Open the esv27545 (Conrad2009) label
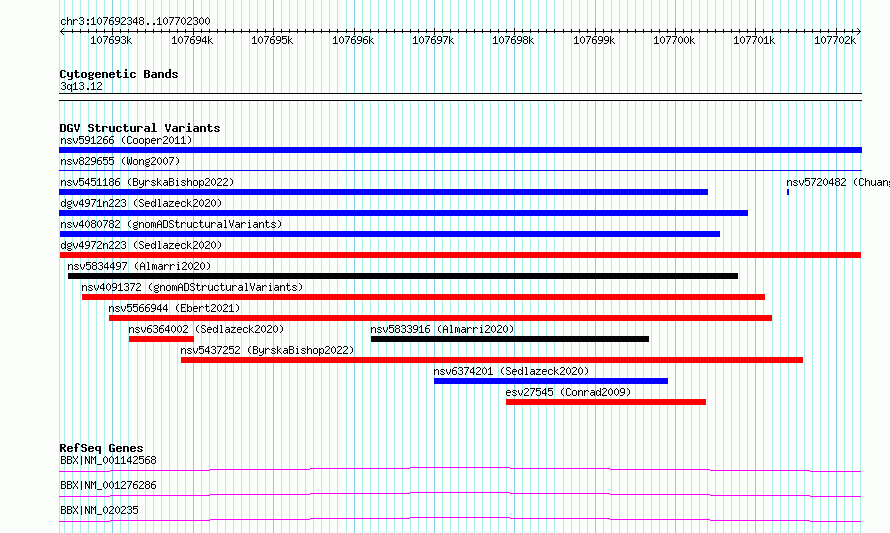The height and width of the screenshot is (533, 890). [x=568, y=392]
